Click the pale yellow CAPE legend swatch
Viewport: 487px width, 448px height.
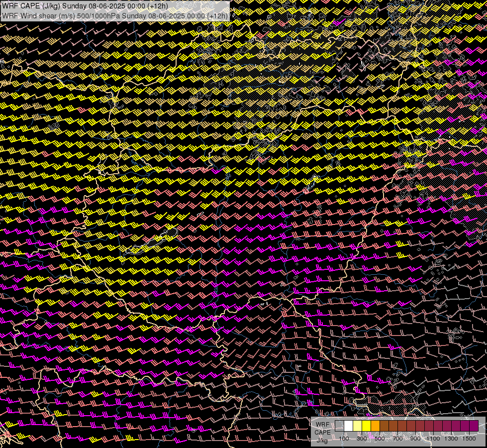[x=358, y=426]
